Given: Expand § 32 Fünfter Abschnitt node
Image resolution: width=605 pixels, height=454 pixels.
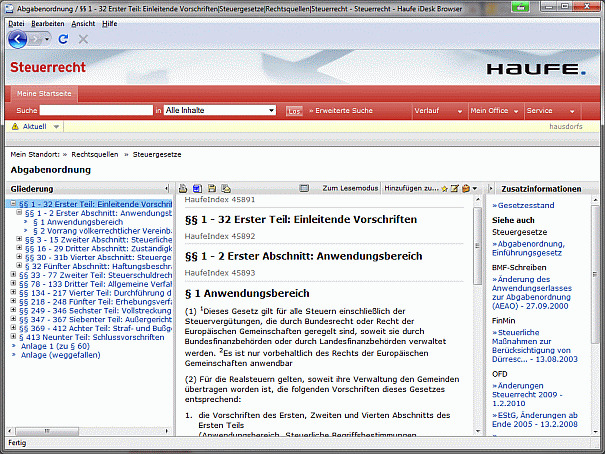Looking at the screenshot, I should tap(19, 266).
